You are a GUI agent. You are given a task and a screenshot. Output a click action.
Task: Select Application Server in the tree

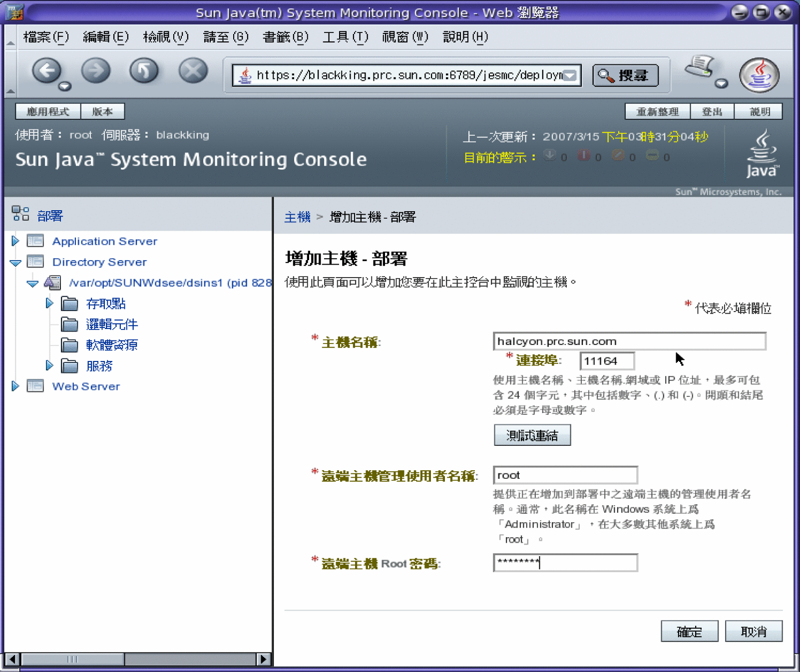coord(105,241)
